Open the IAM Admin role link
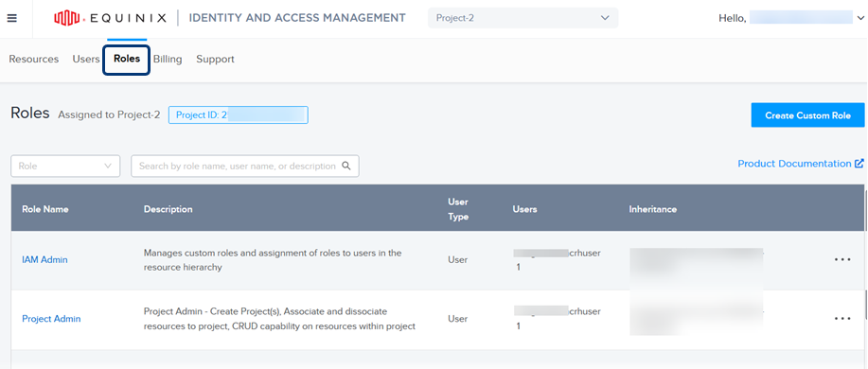This screenshot has width=868, height=369. coord(44,259)
